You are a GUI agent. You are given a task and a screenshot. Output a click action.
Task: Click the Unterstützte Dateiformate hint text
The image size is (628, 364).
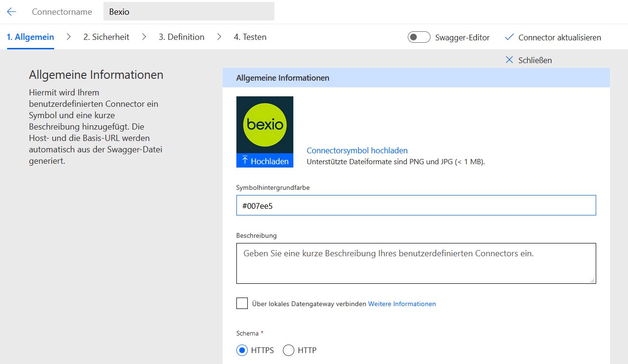pos(396,161)
